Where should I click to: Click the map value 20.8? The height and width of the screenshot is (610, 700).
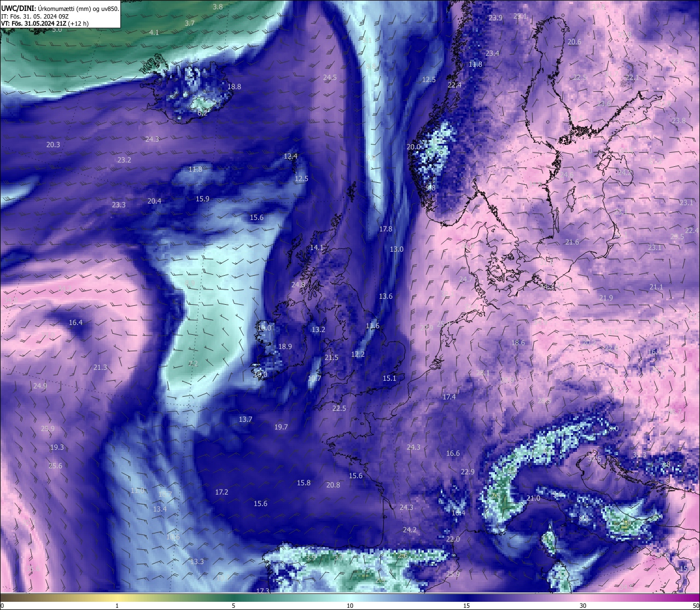point(333,485)
